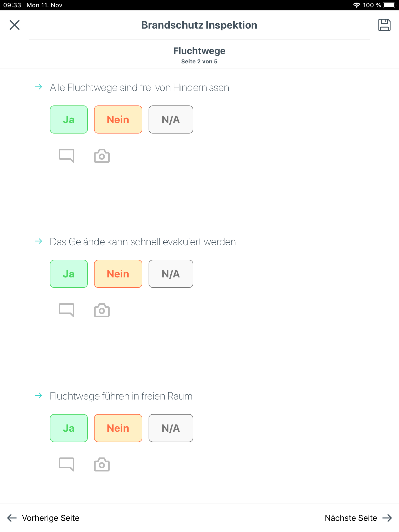Choose Nein for Gelände schnell evakuiert
Image resolution: width=399 pixels, height=532 pixels.
click(118, 274)
